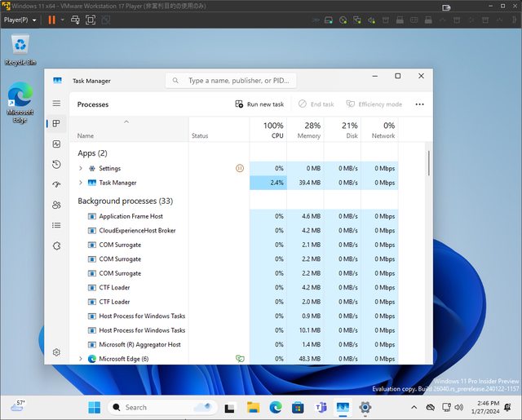Expand the Microsoft Edge (6) group
The image size is (522, 420).
tap(80, 359)
